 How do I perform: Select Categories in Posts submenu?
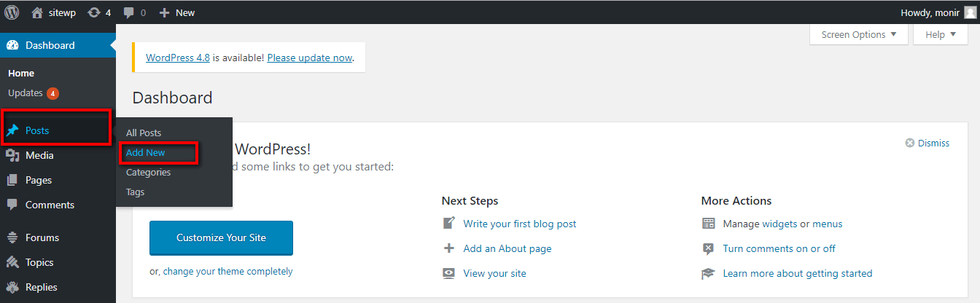[x=149, y=173]
